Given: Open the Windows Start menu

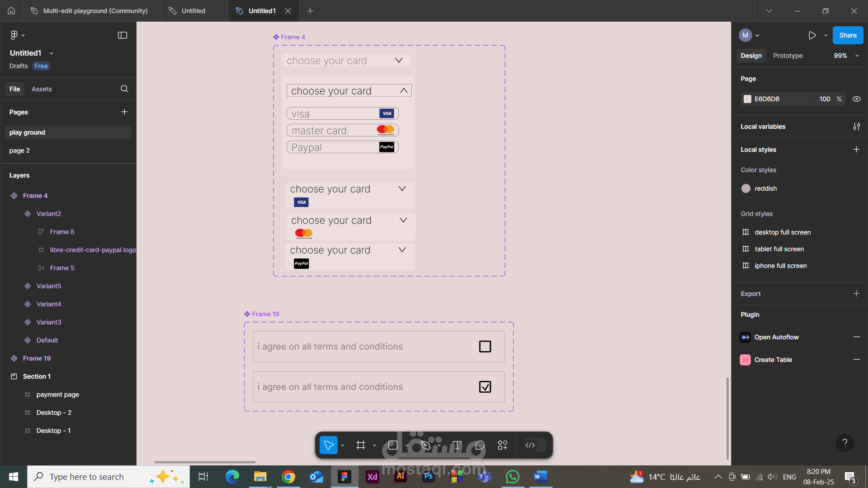Looking at the screenshot, I should [x=14, y=477].
